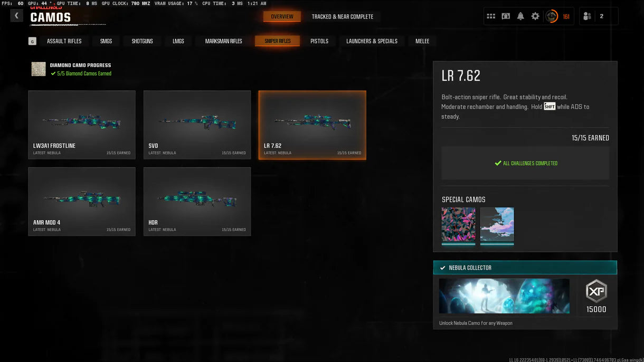Open the friends social icon
Viewport: 644px width, 362px height.
point(587,16)
